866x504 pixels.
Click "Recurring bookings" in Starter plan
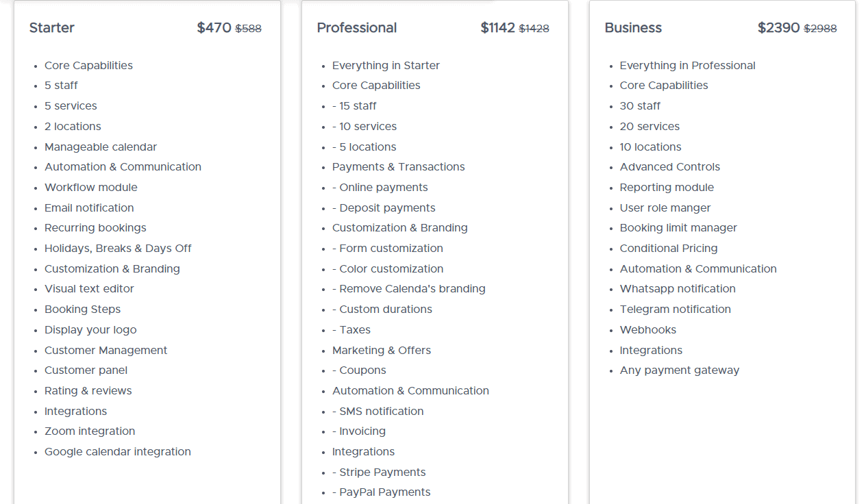point(95,228)
